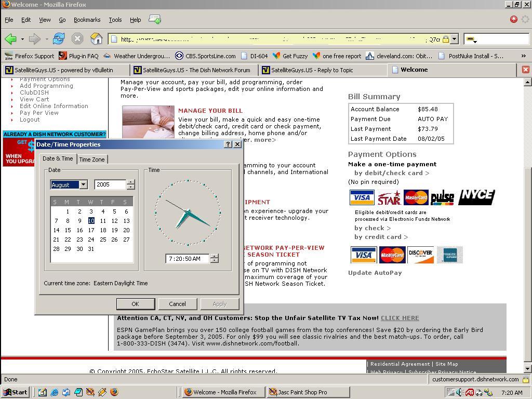This screenshot has height=399, width=532.
Task: Click the padlock icon in the address bar
Action: click(446, 39)
